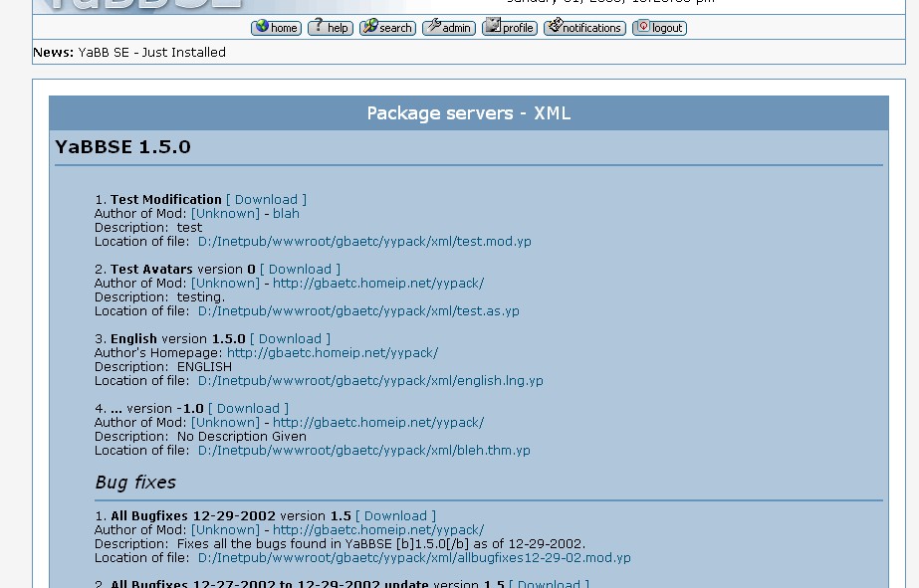Click the news text YaBB SE - Just Installed
Viewport: 919px width, 588px height.
click(151, 52)
